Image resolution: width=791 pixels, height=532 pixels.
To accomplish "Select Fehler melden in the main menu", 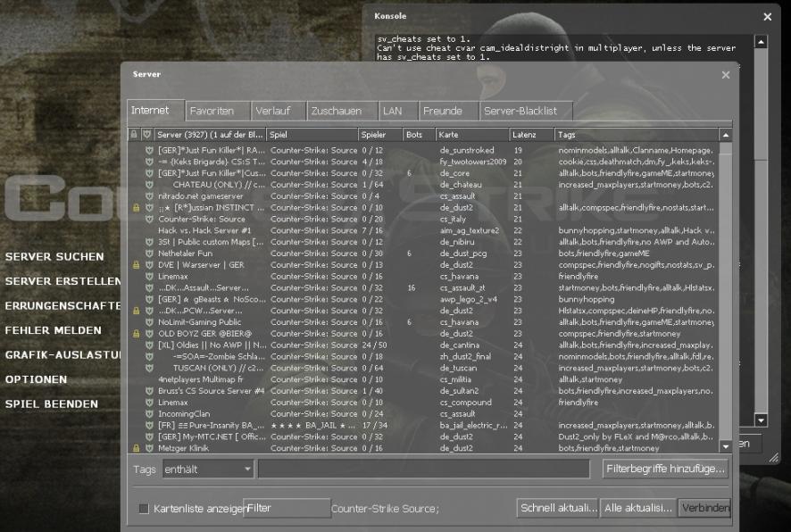I will point(53,330).
